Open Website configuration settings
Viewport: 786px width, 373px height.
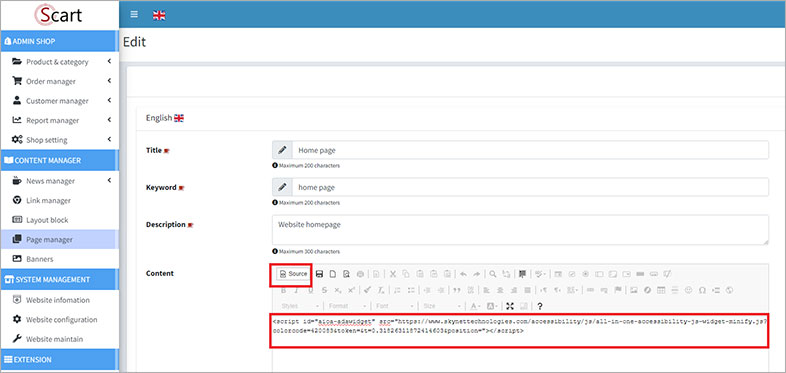point(60,320)
